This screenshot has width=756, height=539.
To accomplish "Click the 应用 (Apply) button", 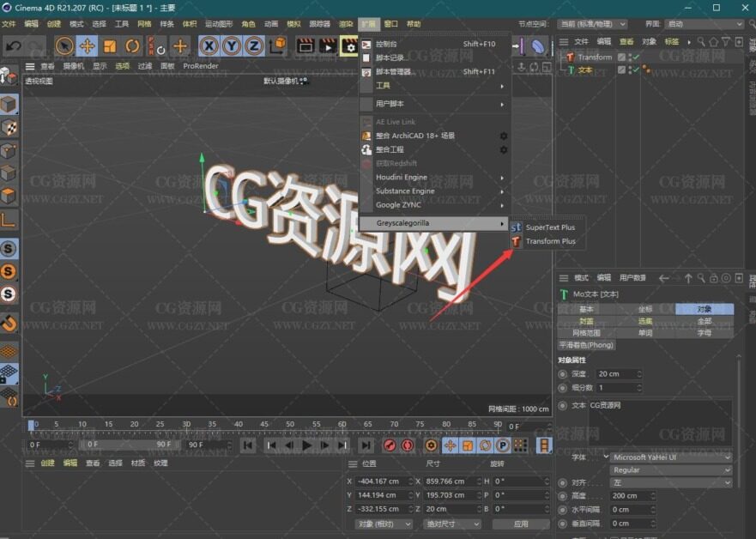I will (x=521, y=524).
